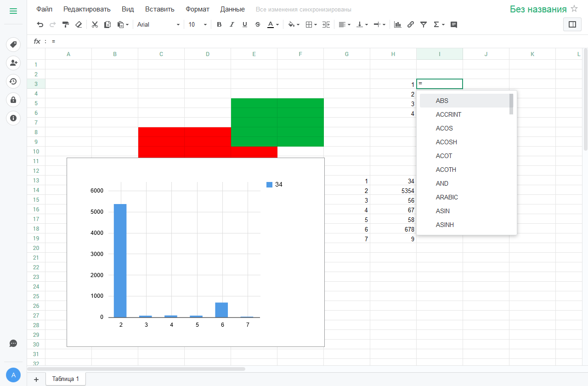Viewport: 588px width, 386px height.
Task: Choose ABS from the function list
Action: pyautogui.click(x=464, y=101)
